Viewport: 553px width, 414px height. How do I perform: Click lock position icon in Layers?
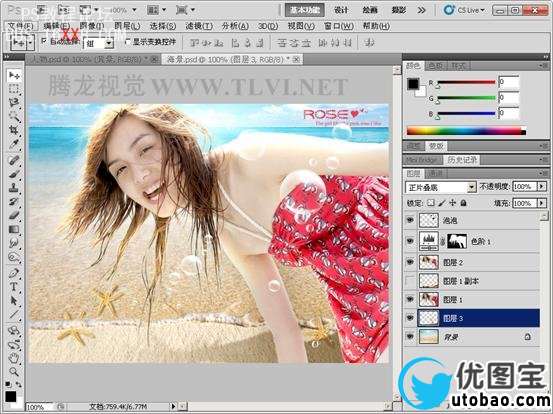[x=453, y=203]
